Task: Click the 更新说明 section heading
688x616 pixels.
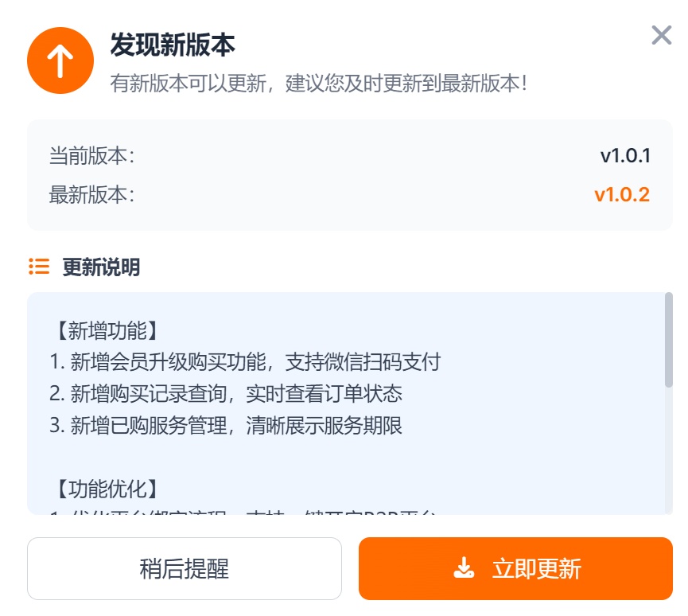Action: [101, 267]
